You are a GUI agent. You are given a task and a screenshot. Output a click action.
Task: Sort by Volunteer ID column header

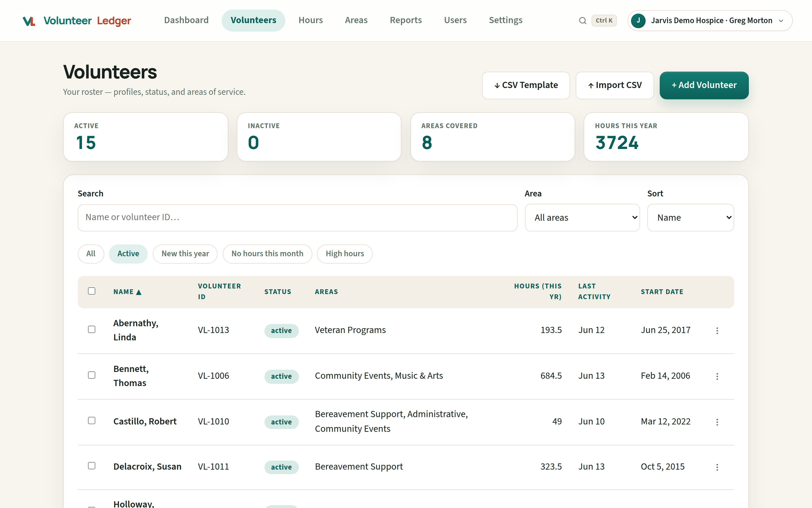point(219,291)
